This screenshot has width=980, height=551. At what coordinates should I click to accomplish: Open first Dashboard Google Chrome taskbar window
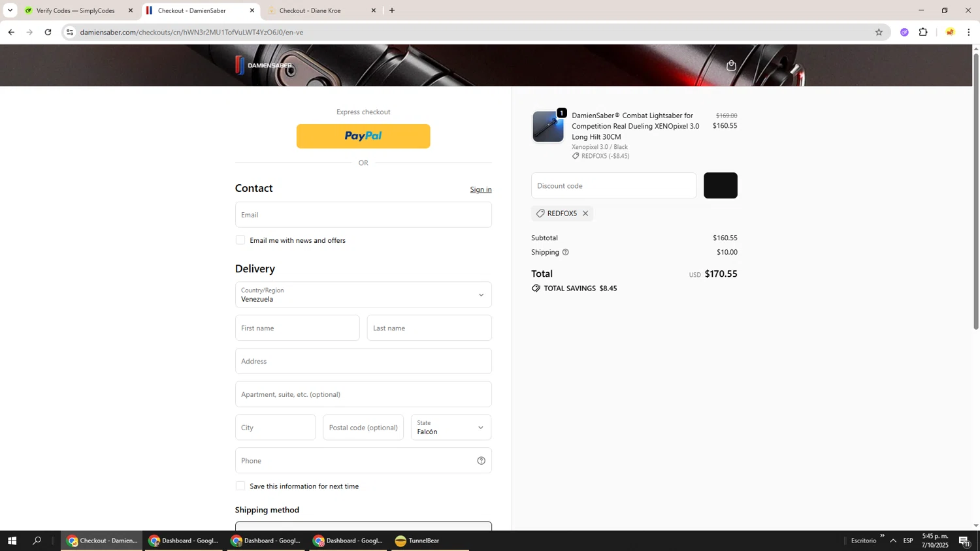click(184, 541)
